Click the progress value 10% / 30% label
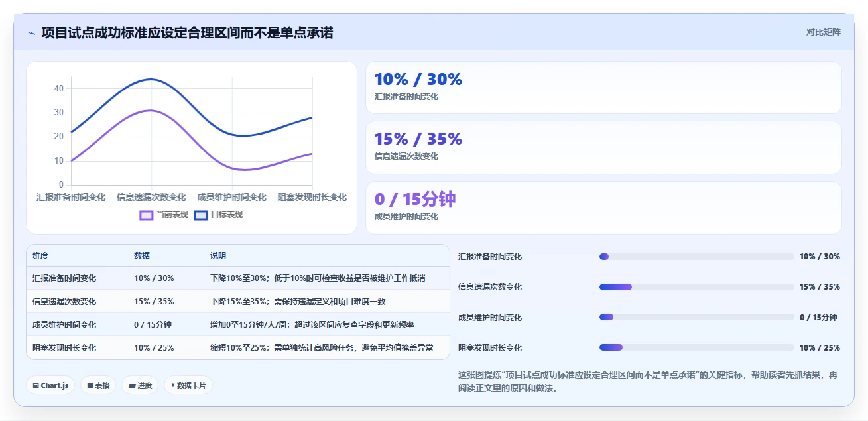The image size is (868, 421). (x=820, y=257)
